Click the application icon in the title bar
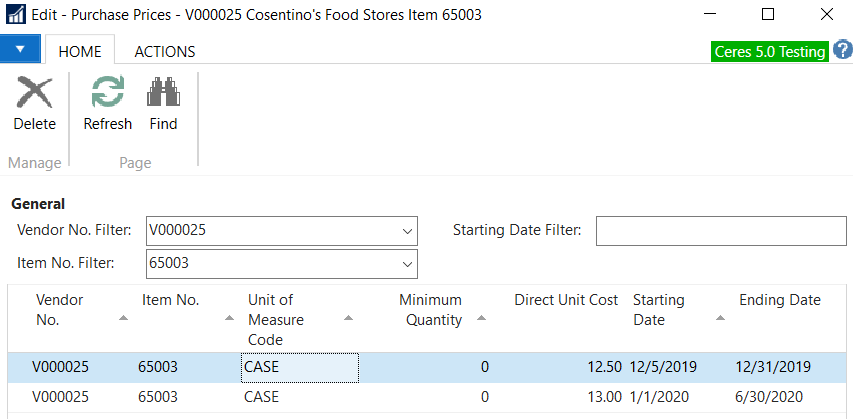Image resolution: width=853 pixels, height=419 pixels. click(15, 15)
